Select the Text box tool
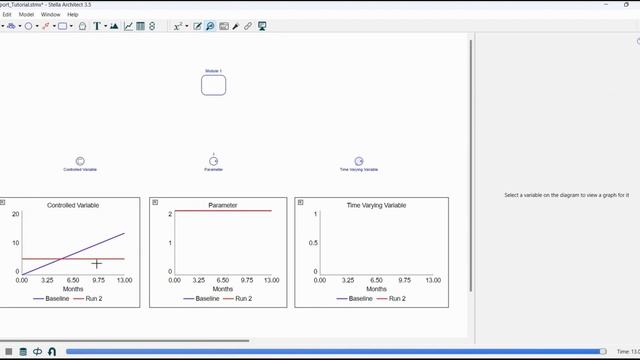The width and height of the screenshot is (640, 360). [97, 26]
